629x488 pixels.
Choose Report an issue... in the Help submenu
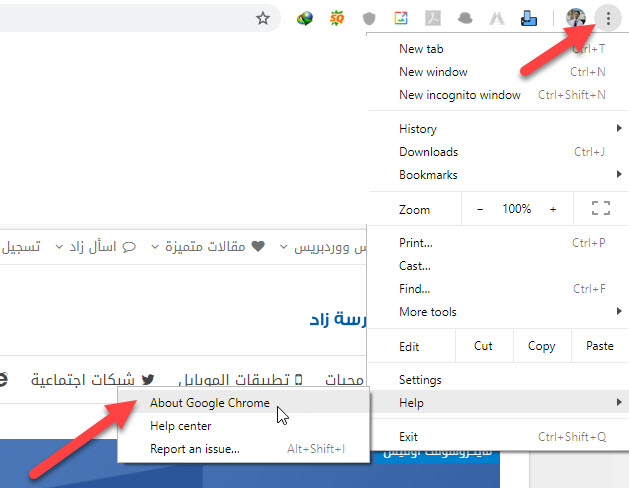point(243,449)
